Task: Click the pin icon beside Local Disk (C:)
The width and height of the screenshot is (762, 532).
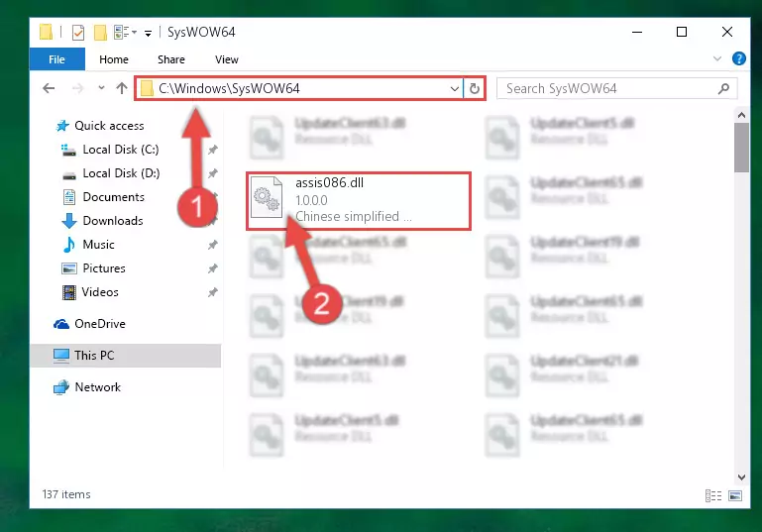Action: [x=212, y=150]
